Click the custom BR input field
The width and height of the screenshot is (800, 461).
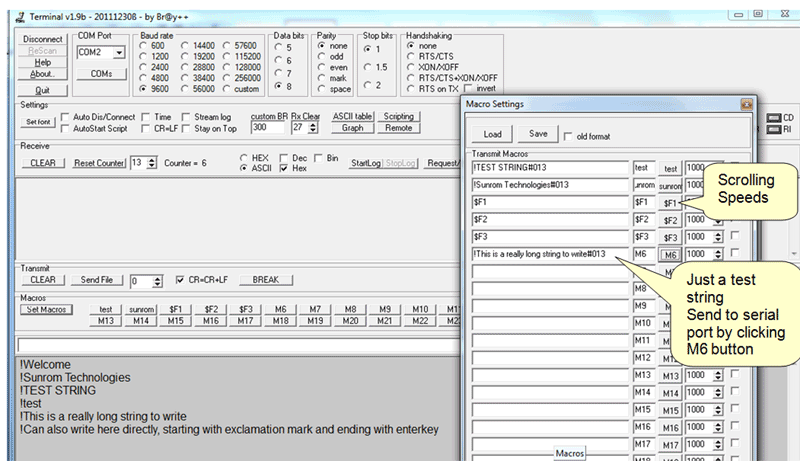pyautogui.click(x=267, y=128)
